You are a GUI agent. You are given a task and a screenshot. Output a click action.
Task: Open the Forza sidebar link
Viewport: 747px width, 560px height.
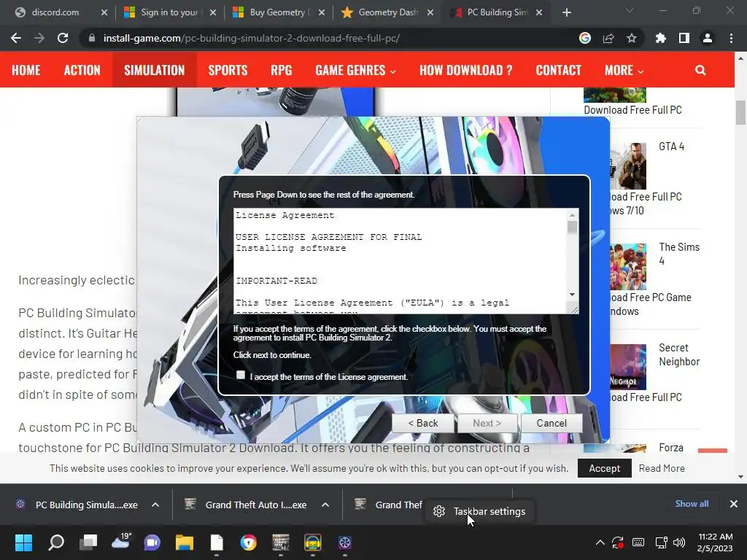pos(671,448)
